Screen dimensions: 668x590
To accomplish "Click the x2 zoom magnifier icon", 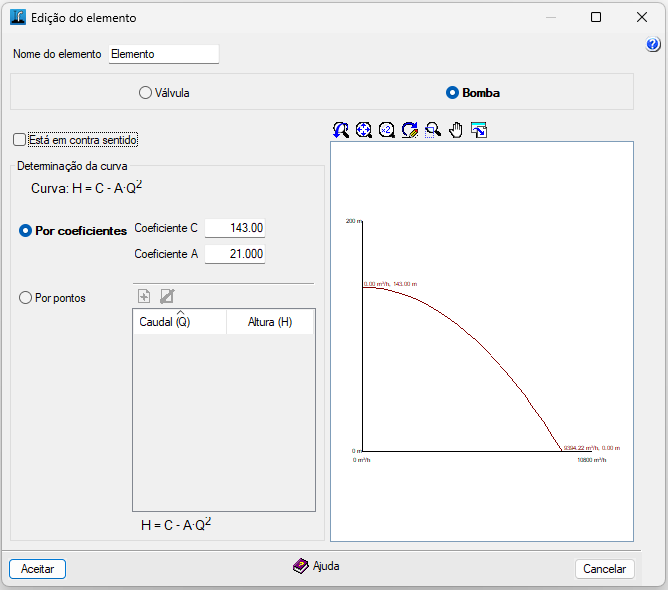I will click(387, 130).
